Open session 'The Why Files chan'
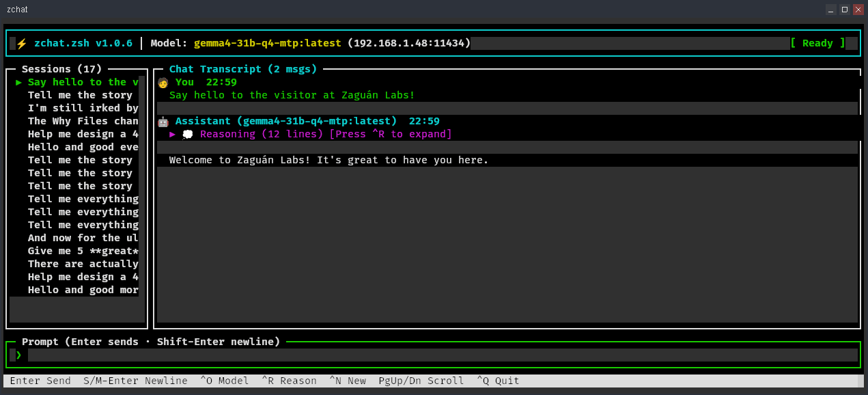Viewport: 868px width, 395px height. pos(83,121)
